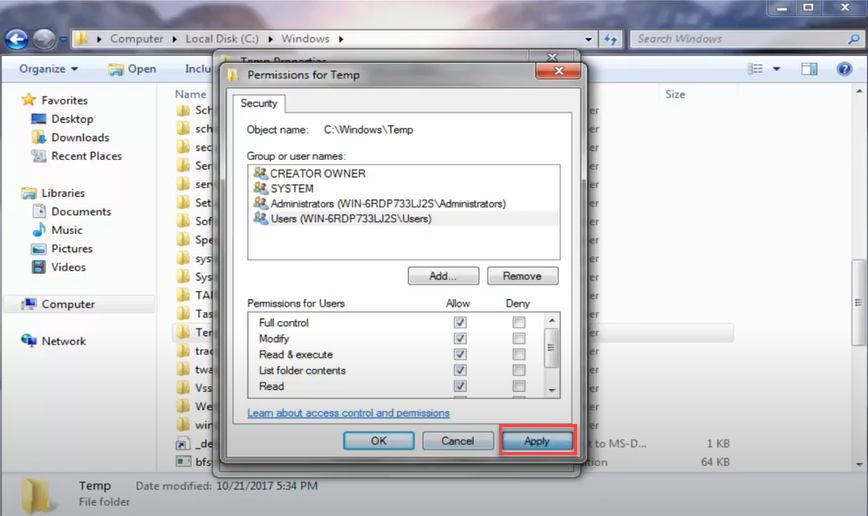The width and height of the screenshot is (868, 516).
Task: Click the Add... button
Action: tap(443, 276)
